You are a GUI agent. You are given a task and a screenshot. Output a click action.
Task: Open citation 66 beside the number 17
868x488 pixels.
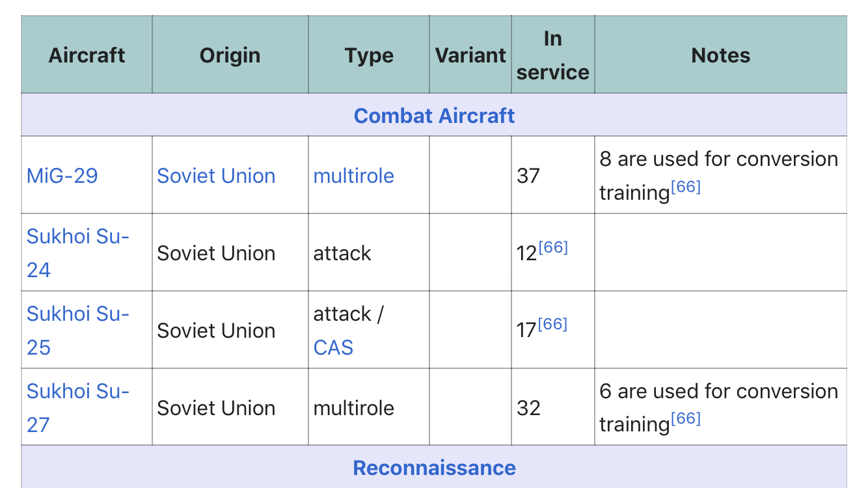click(x=552, y=325)
